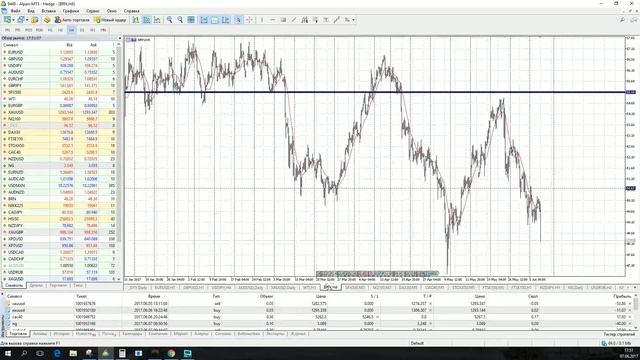640x360 pixels.
Task: Select the M15 timeframe
Action: pos(28,30)
